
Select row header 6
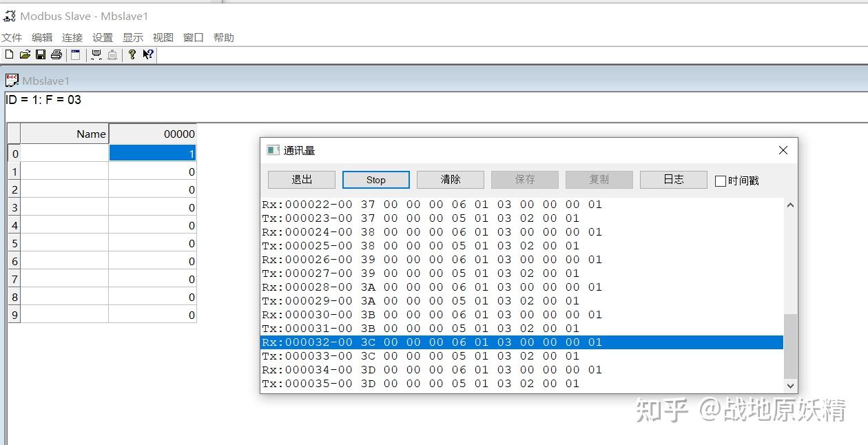tap(14, 261)
